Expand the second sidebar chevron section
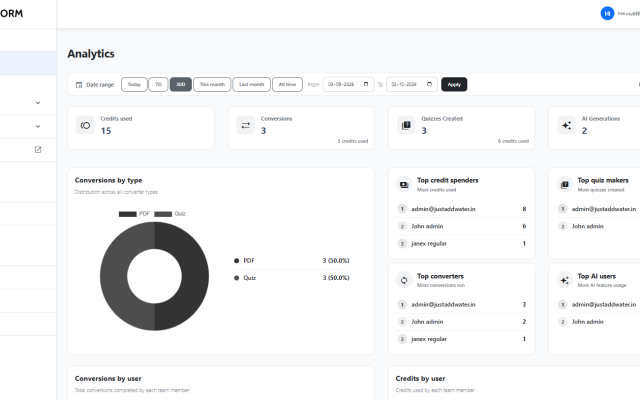640x400 pixels. coord(38,127)
